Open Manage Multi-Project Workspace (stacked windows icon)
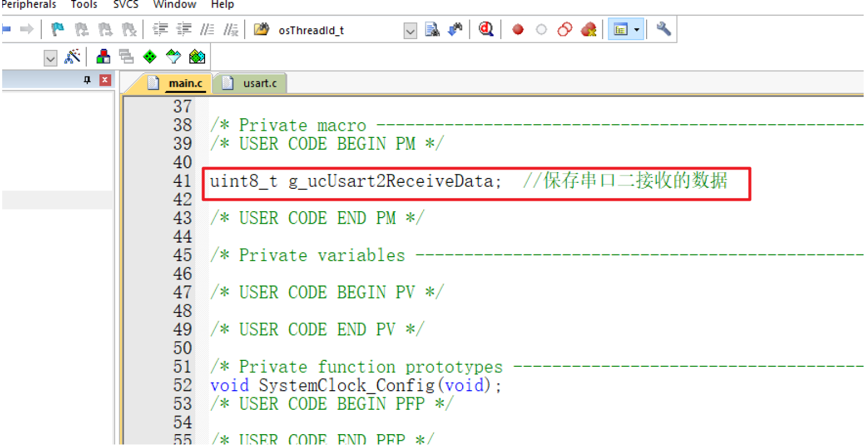 point(126,56)
